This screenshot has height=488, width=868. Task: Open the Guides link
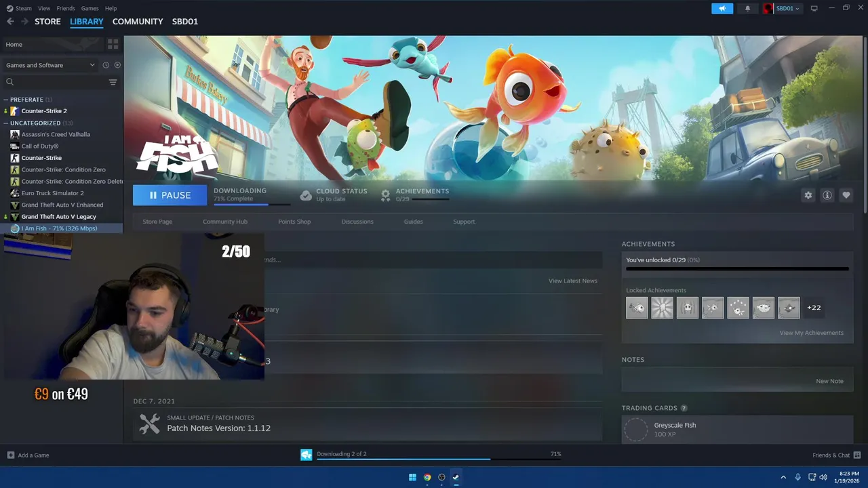click(x=413, y=222)
